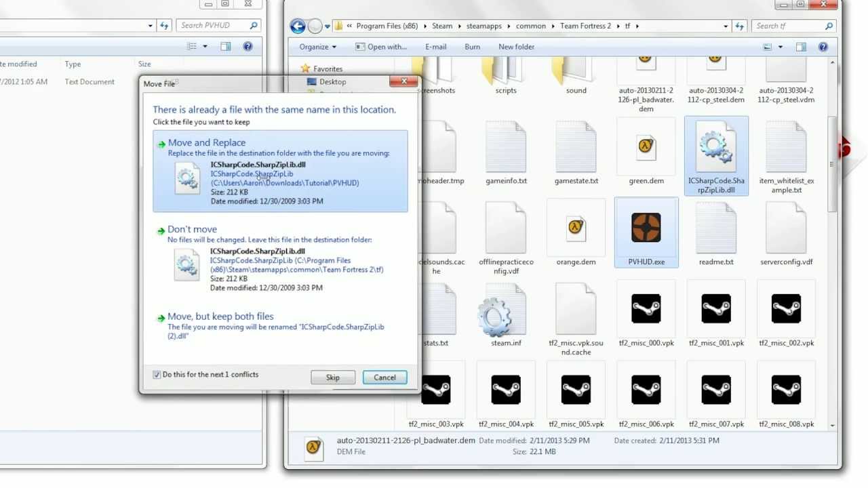Image resolution: width=868 pixels, height=488 pixels.
Task: Open Help icon in PVHUD window toolbar
Action: [x=248, y=46]
